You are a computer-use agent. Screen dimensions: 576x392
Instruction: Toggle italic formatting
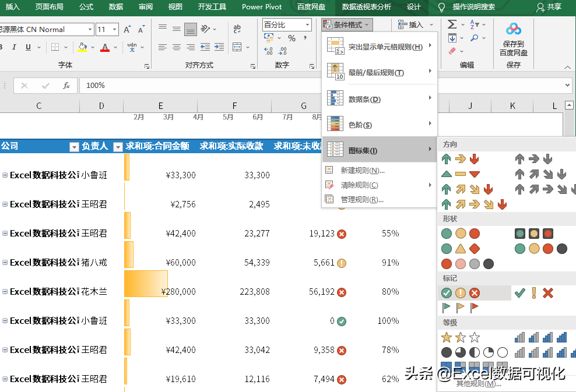tap(14, 47)
